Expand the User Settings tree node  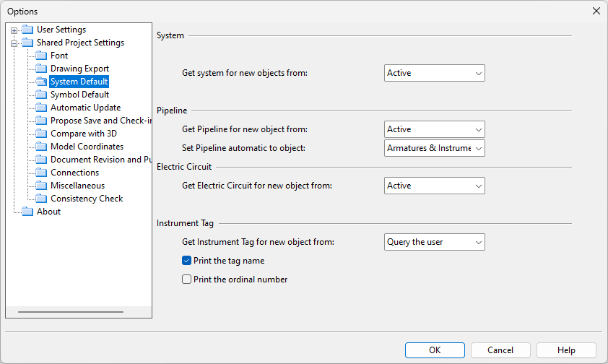(14, 30)
